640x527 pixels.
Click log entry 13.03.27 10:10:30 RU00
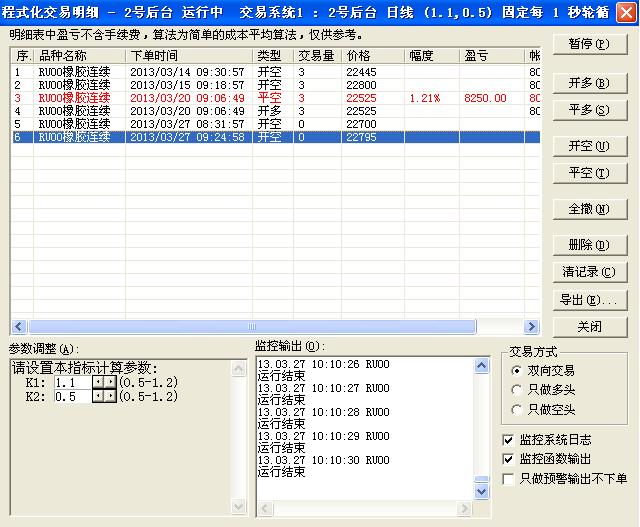click(324, 460)
